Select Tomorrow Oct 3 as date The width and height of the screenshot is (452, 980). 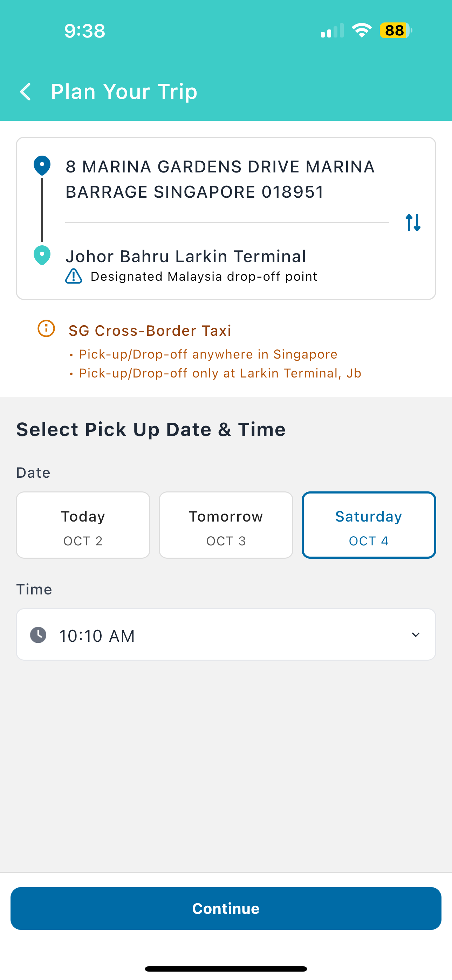[226, 525]
